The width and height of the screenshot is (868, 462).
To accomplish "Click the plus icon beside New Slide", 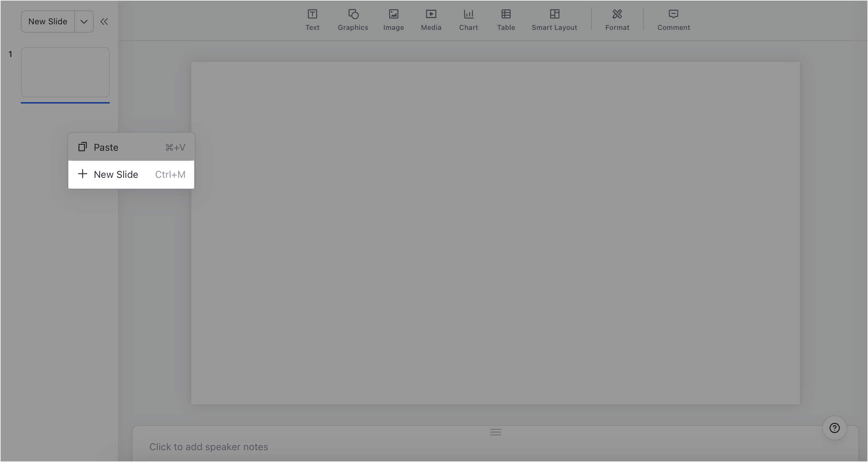I will pos(82,174).
